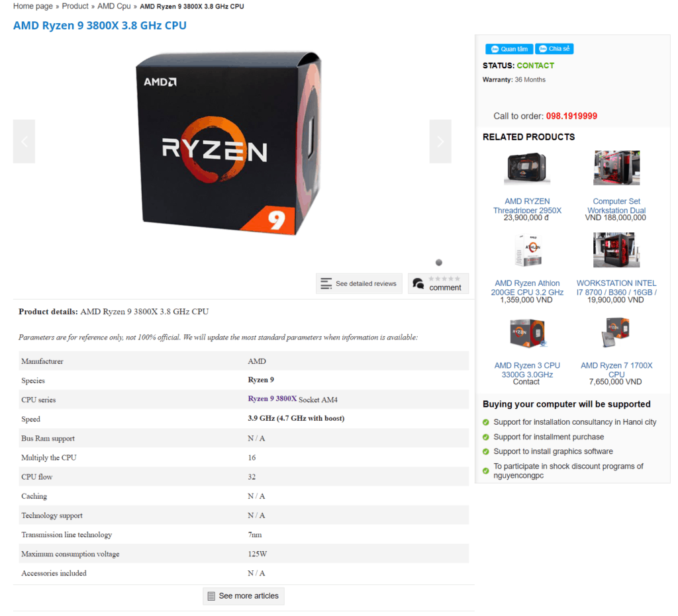Open the AMD Cpu breadcrumb link

(x=114, y=6)
